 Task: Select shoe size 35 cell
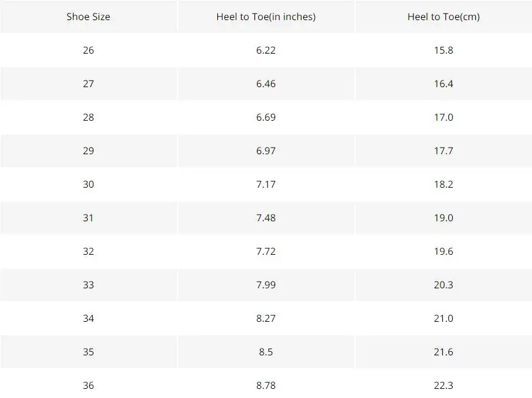88,352
